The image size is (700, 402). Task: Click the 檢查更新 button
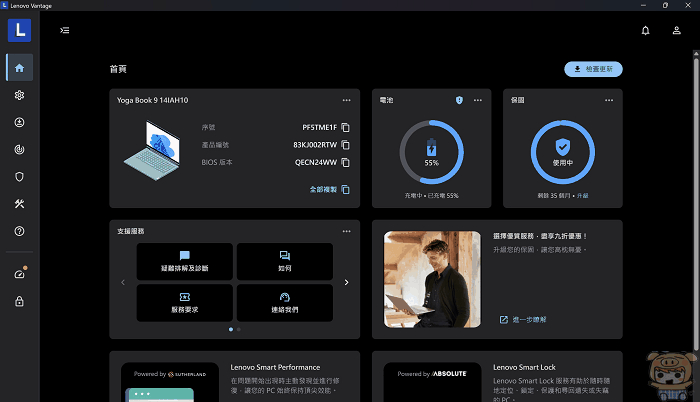coord(593,69)
